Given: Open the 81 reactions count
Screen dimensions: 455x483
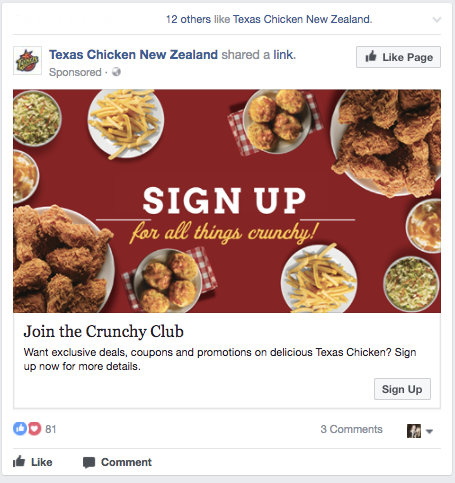Looking at the screenshot, I should [x=51, y=429].
